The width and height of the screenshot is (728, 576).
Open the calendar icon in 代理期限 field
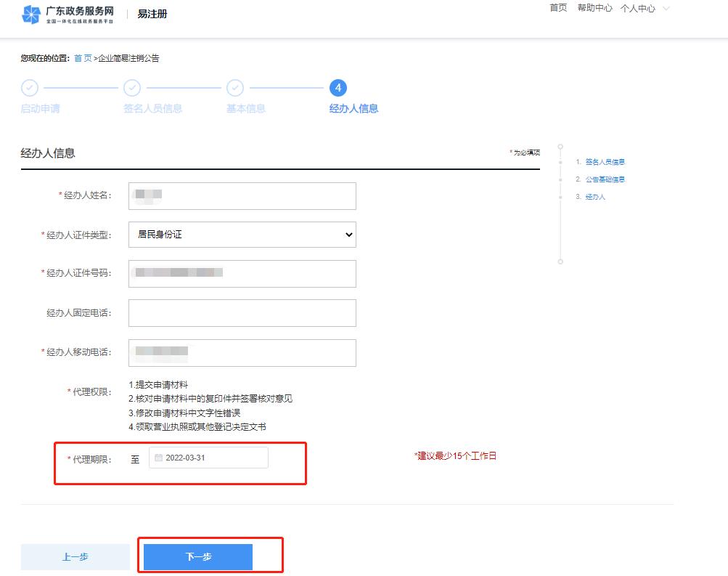click(158, 457)
